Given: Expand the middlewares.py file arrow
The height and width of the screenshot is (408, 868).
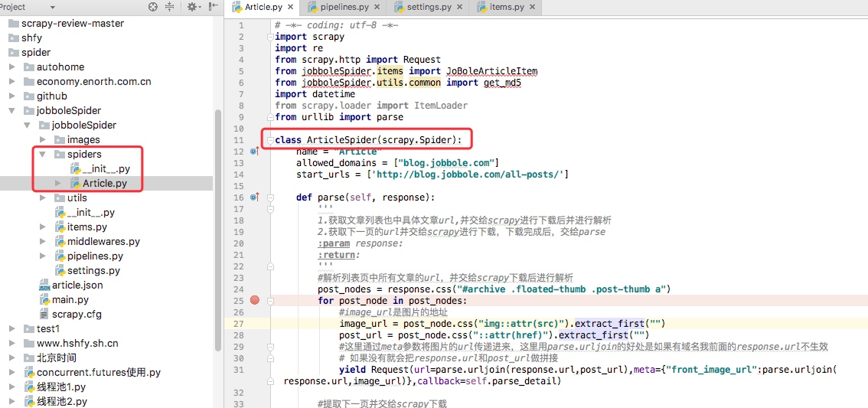Looking at the screenshot, I should coord(43,241).
